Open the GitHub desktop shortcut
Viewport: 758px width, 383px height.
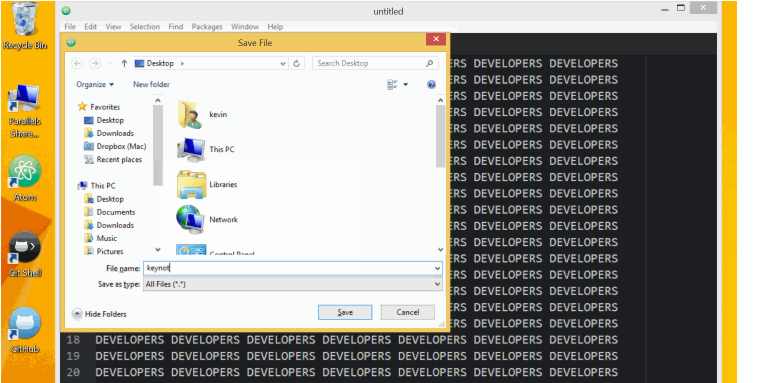pos(25,330)
